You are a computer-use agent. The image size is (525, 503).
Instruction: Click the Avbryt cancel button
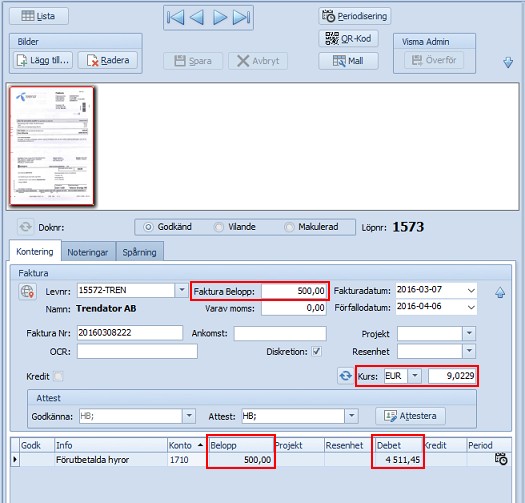258,61
